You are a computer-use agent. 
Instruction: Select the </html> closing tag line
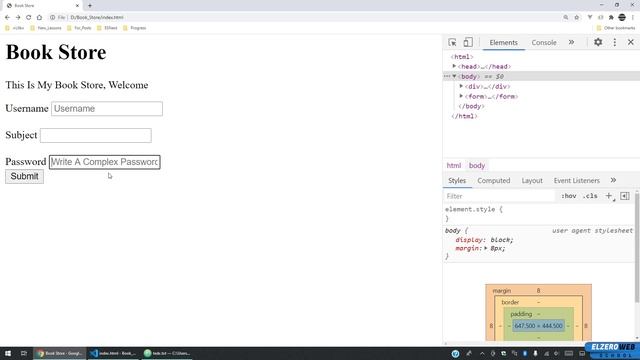tap(464, 116)
